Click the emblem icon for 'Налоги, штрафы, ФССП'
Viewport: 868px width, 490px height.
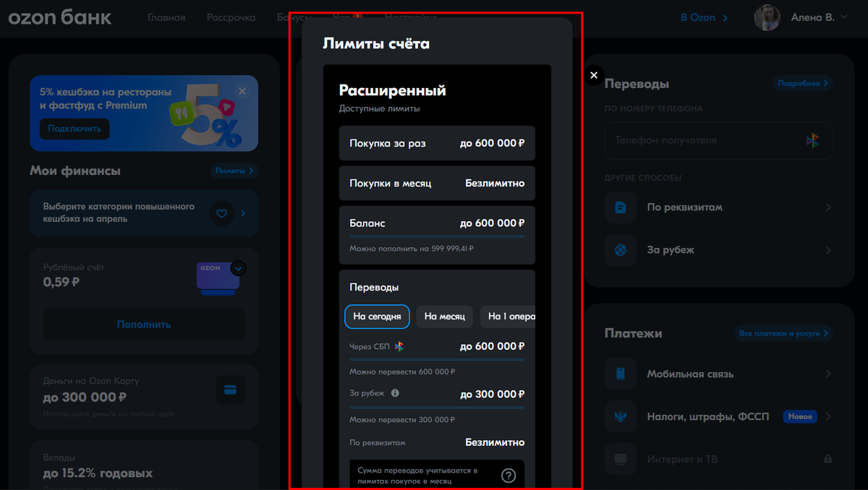click(621, 416)
